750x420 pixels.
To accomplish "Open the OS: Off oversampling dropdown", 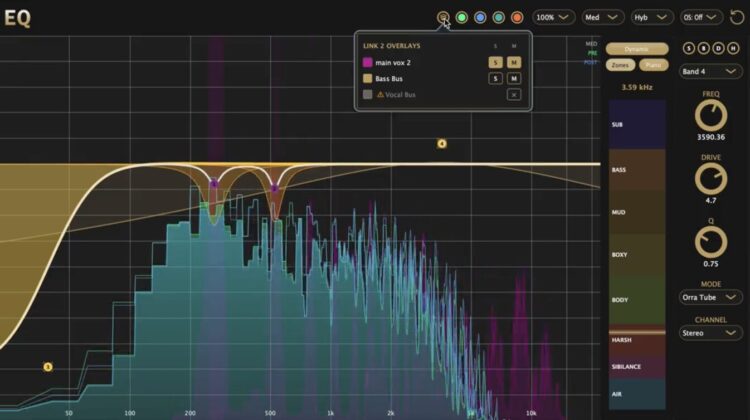I will point(701,17).
